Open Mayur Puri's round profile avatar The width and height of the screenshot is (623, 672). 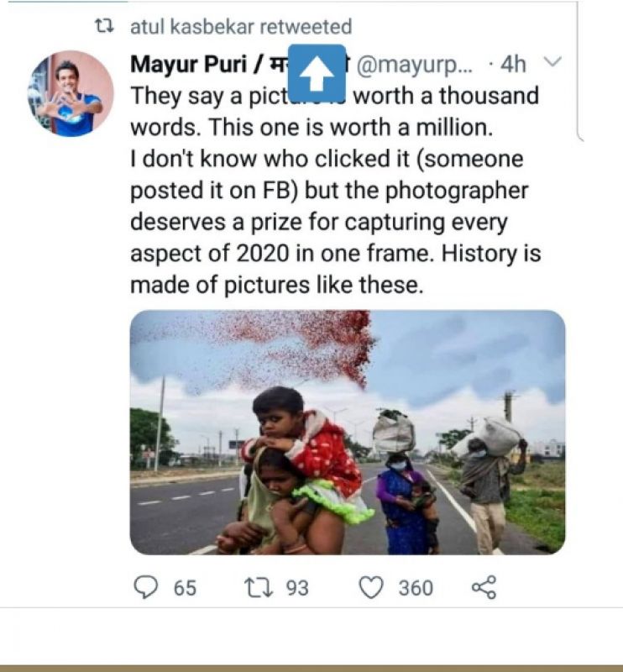(x=71, y=93)
